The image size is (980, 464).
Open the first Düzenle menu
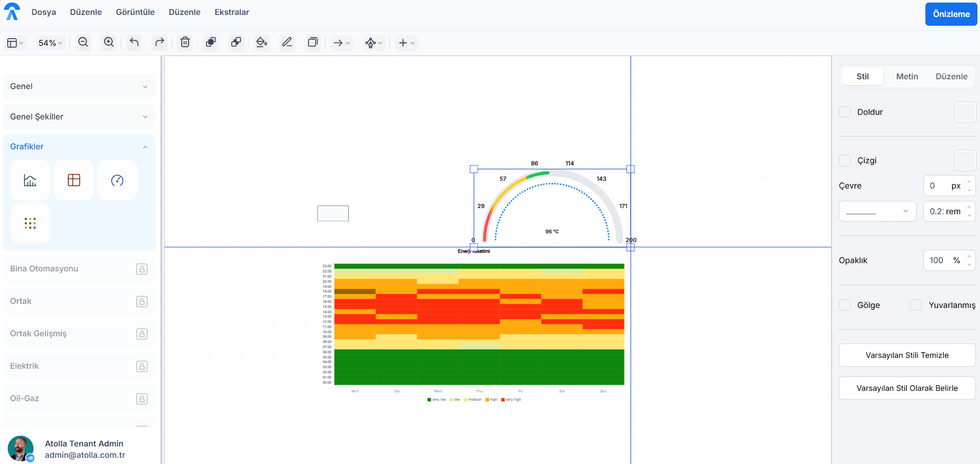(x=86, y=12)
